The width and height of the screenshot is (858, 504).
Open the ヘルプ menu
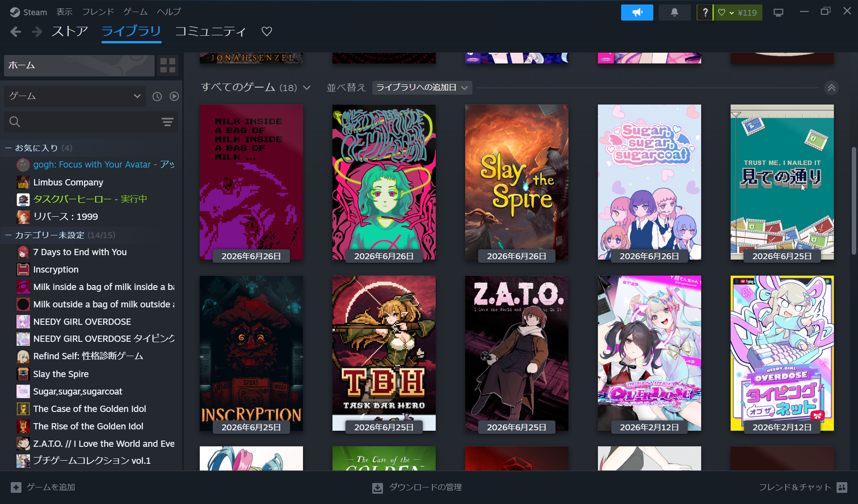tap(169, 12)
